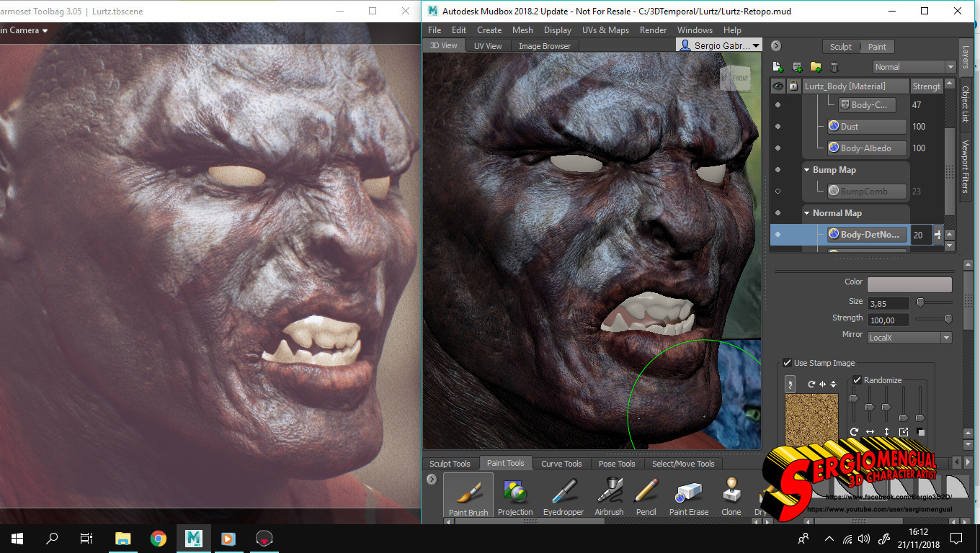The width and height of the screenshot is (980, 553).
Task: Open the Mirror LocalX dropdown
Action: (x=909, y=338)
